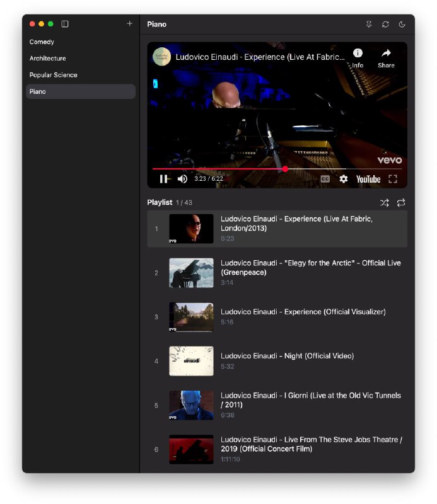Click the 1 / 43 playlist counter
The image size is (437, 504).
pyautogui.click(x=184, y=203)
